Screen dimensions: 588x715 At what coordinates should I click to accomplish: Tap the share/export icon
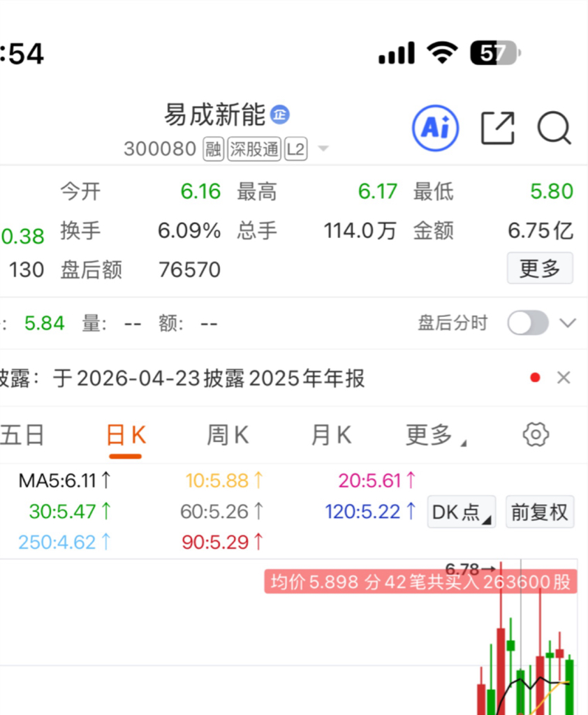498,128
